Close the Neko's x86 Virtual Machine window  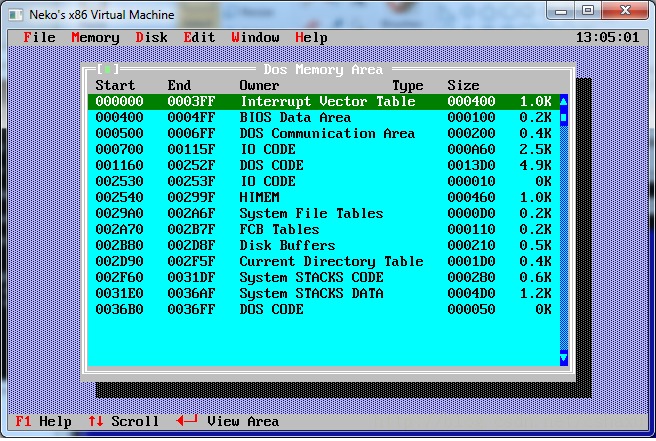[x=625, y=10]
